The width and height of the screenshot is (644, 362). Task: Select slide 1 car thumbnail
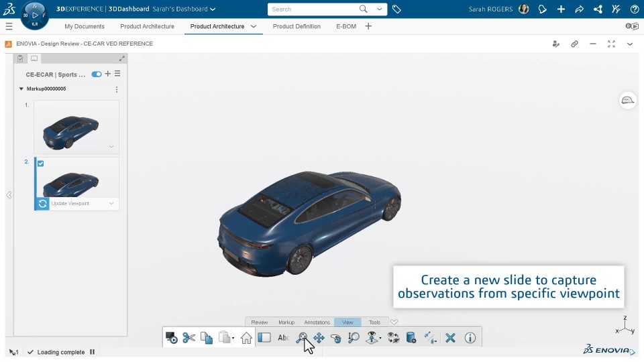[76, 127]
